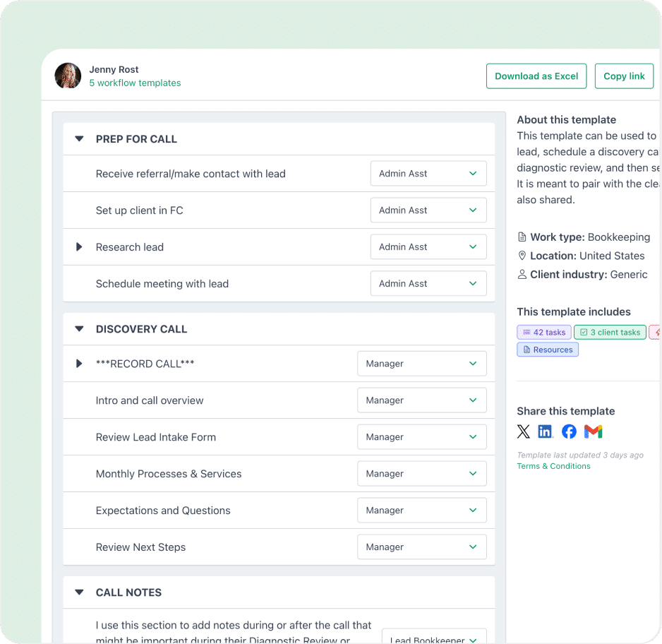Open Manager dropdown for Review Lead Intake Form
Viewport: 662px width, 644px height.
coord(422,436)
